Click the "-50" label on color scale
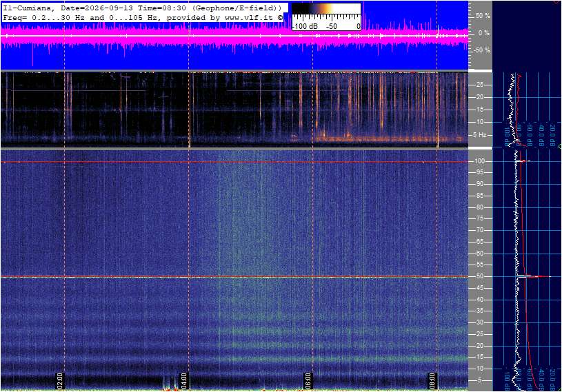The height and width of the screenshot is (392, 562). pyautogui.click(x=332, y=26)
